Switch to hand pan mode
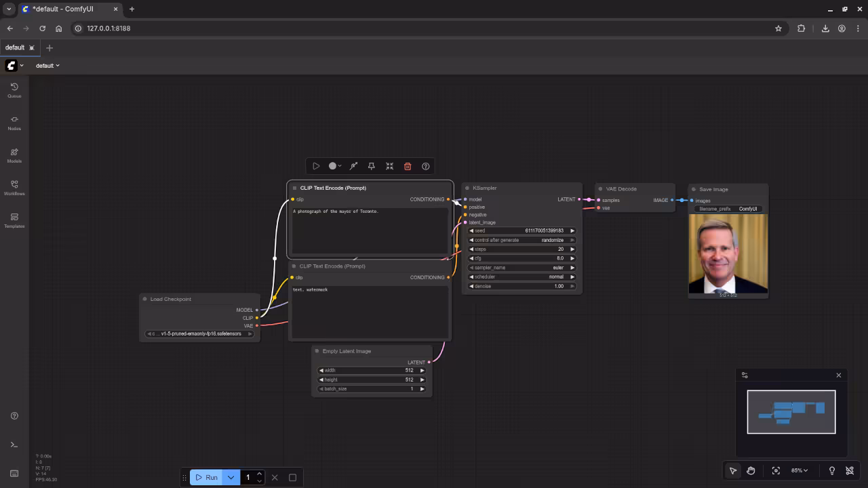 click(x=751, y=470)
